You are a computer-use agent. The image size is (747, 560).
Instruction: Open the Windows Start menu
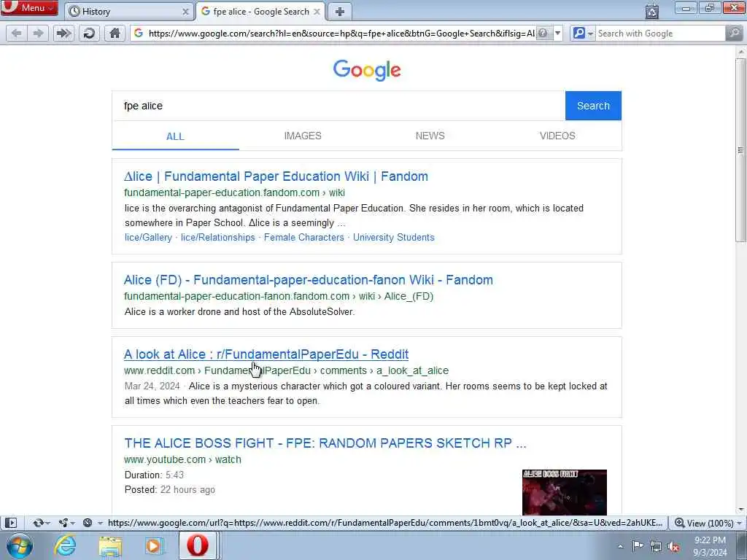[19, 545]
